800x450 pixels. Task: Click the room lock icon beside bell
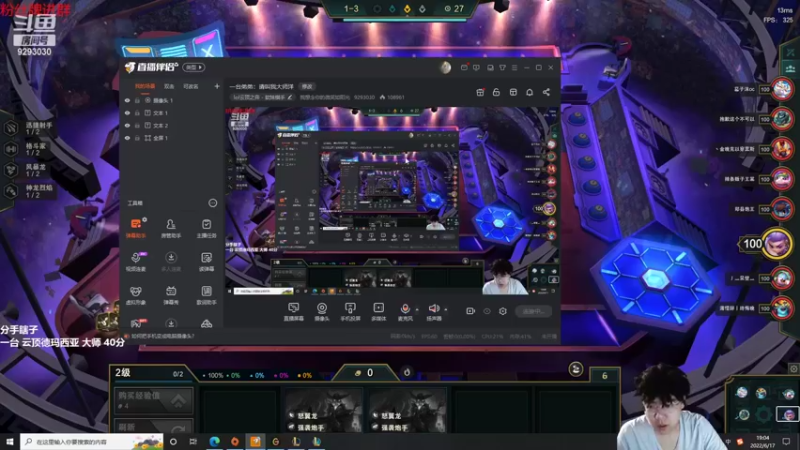tap(496, 92)
